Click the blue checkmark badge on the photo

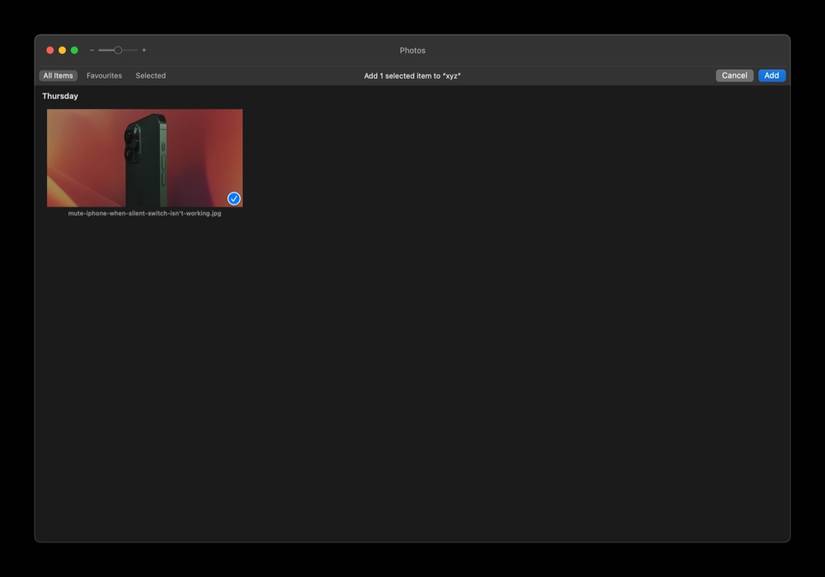(233, 197)
